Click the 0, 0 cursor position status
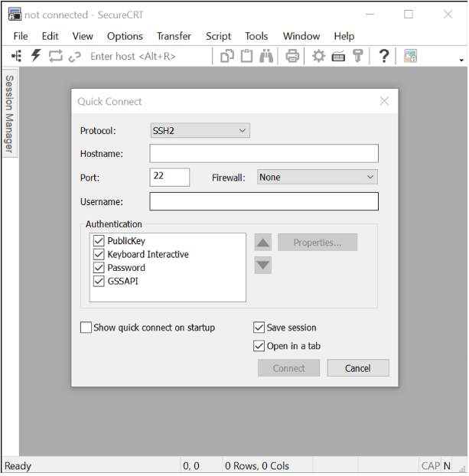 click(x=191, y=466)
